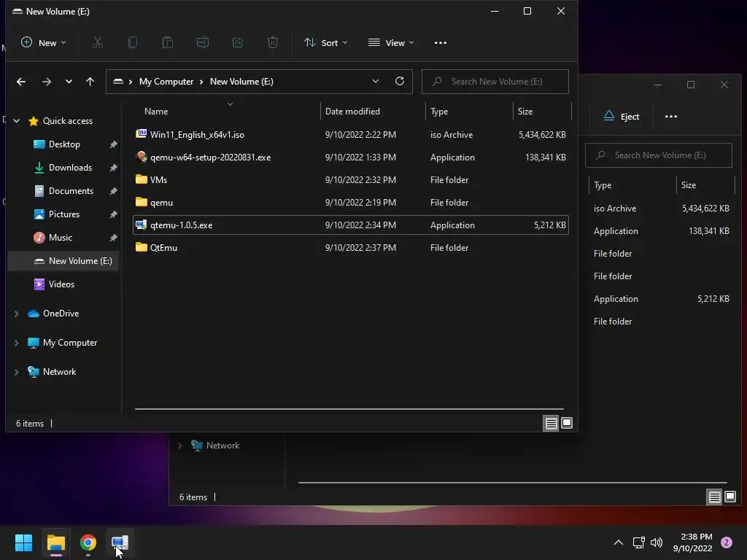Click the horizontal scrollbar in the file list
The height and width of the screenshot is (560, 747).
(x=349, y=408)
